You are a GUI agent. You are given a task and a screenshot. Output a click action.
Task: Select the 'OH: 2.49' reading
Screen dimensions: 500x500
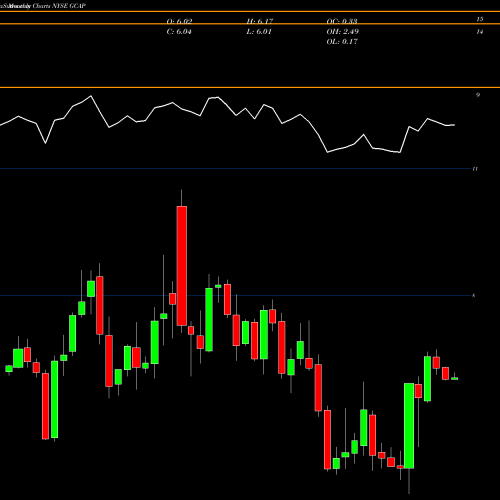tap(343, 32)
